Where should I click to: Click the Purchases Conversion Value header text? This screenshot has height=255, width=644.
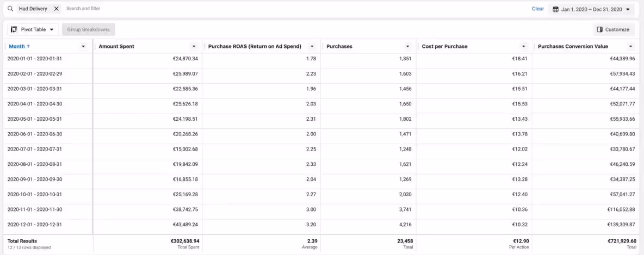(573, 46)
